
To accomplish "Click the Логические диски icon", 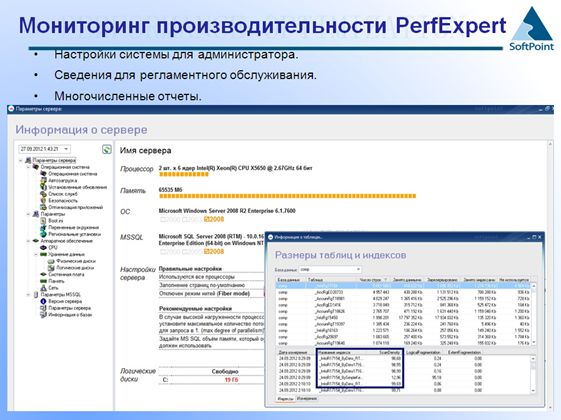I will click(51, 268).
